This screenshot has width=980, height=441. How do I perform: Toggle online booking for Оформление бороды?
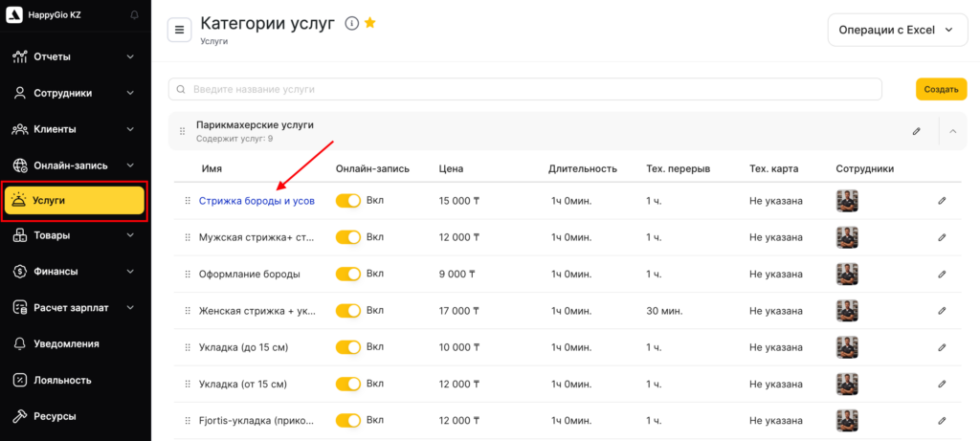click(x=348, y=274)
